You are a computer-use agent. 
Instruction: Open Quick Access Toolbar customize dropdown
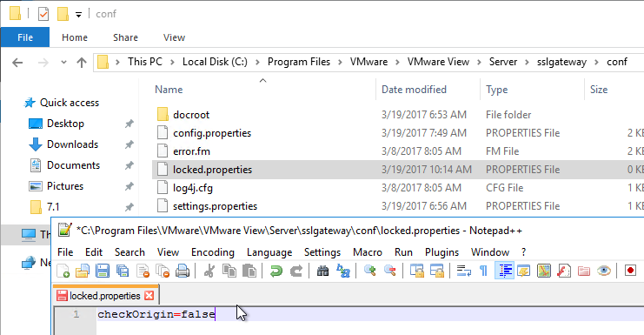click(x=78, y=15)
